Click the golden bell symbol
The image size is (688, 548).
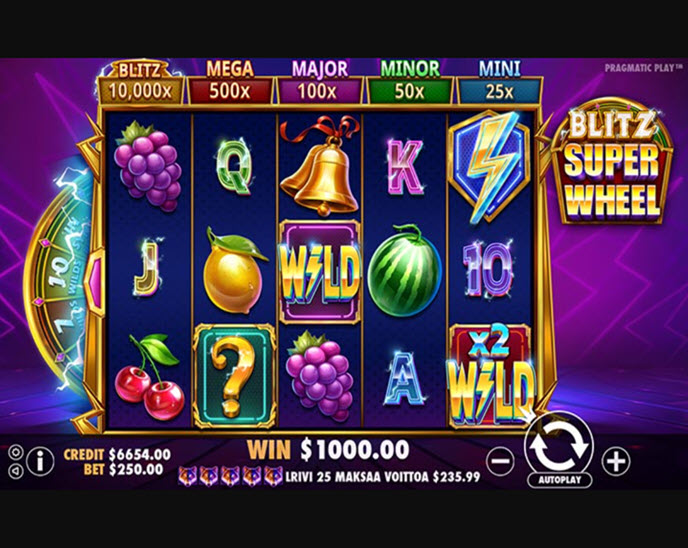tap(320, 166)
